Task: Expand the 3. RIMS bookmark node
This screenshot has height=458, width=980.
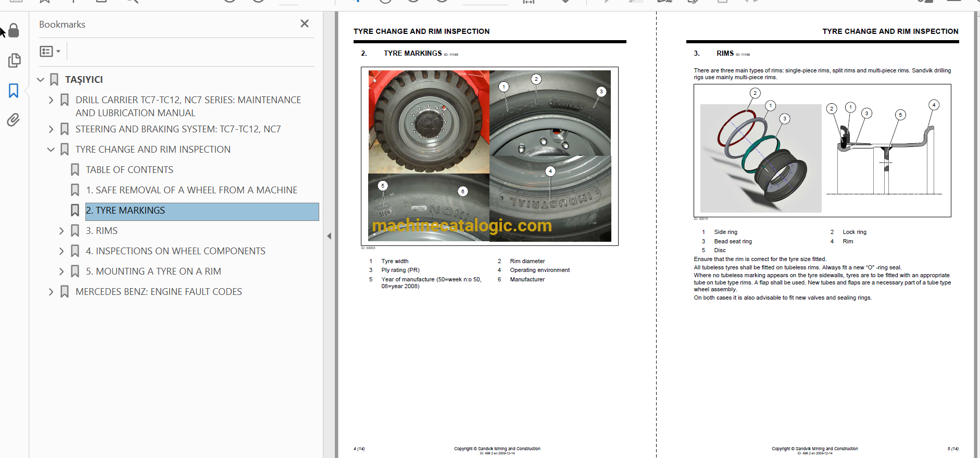Action: tap(61, 231)
